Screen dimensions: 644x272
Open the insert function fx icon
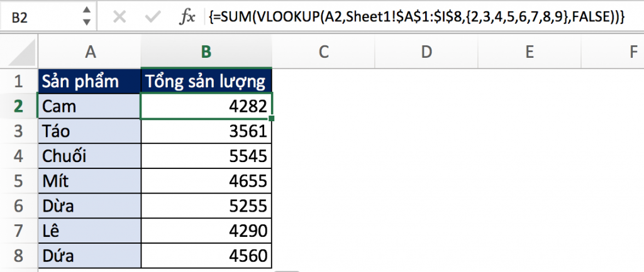(187, 17)
